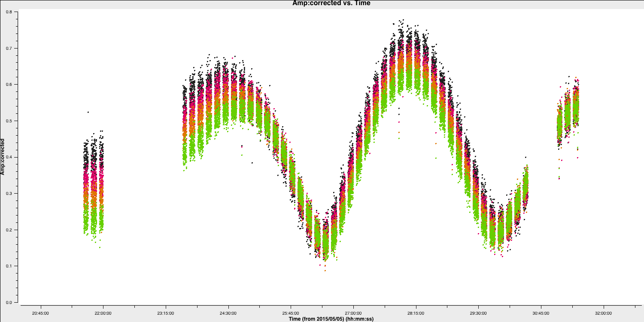Click the 0.3 y-axis tick label
The image size is (644, 322).
9,194
